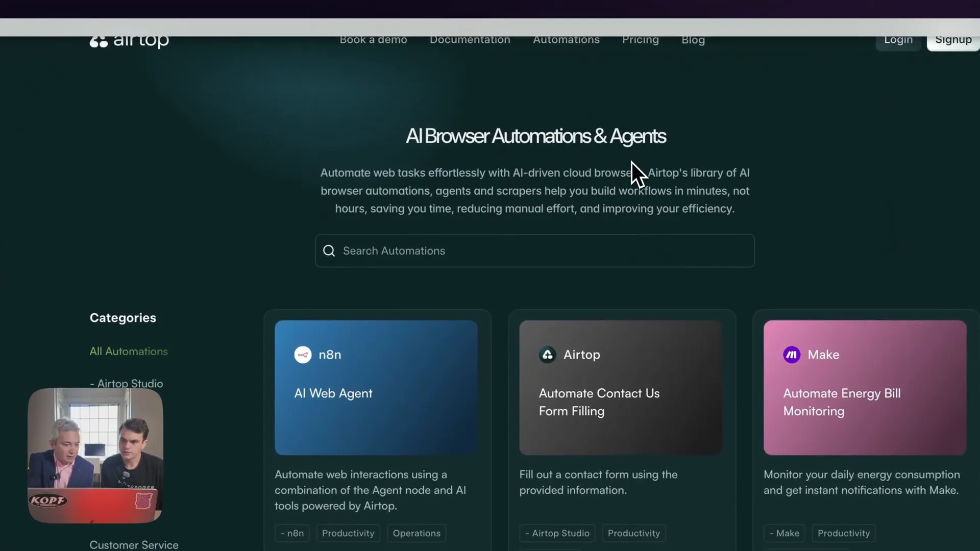Select the Airtop Studio category
The width and height of the screenshot is (980, 551).
[x=126, y=384]
